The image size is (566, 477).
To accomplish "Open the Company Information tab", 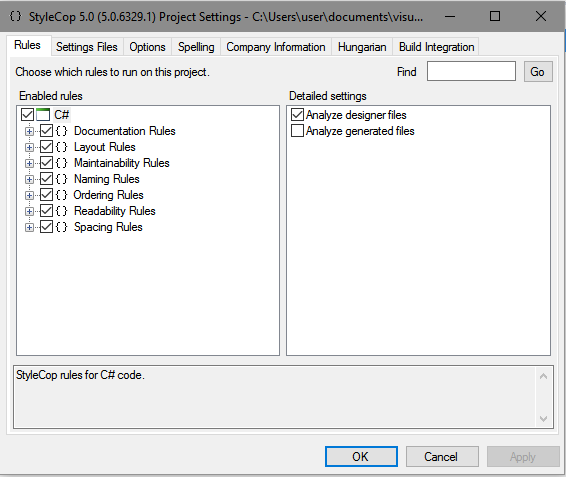I will point(276,47).
